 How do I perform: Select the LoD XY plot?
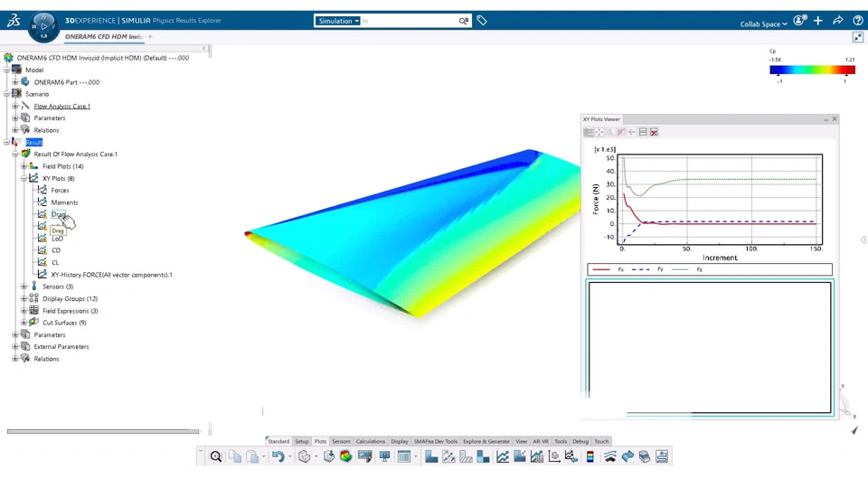tap(57, 239)
